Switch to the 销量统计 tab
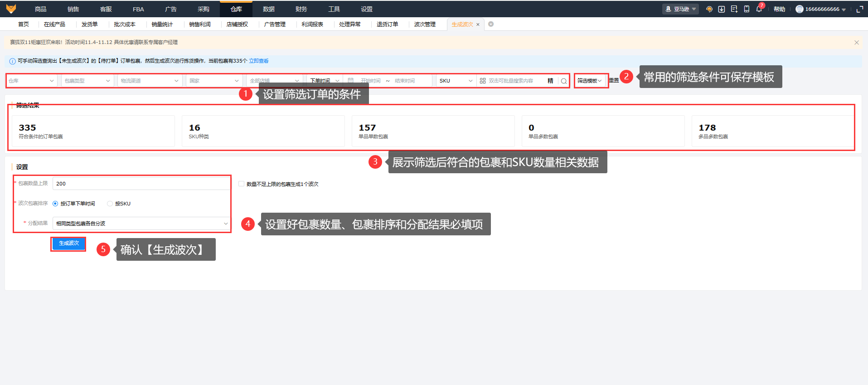 [x=162, y=24]
